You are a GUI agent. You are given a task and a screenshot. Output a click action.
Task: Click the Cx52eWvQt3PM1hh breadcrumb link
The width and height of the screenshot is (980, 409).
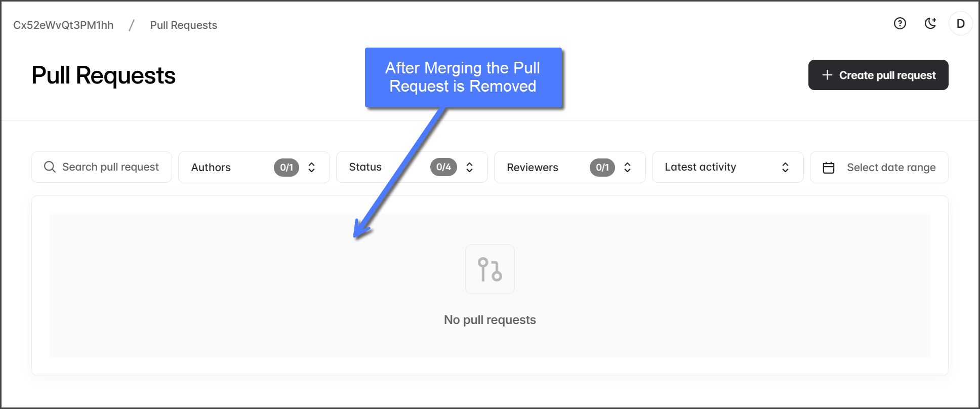63,25
